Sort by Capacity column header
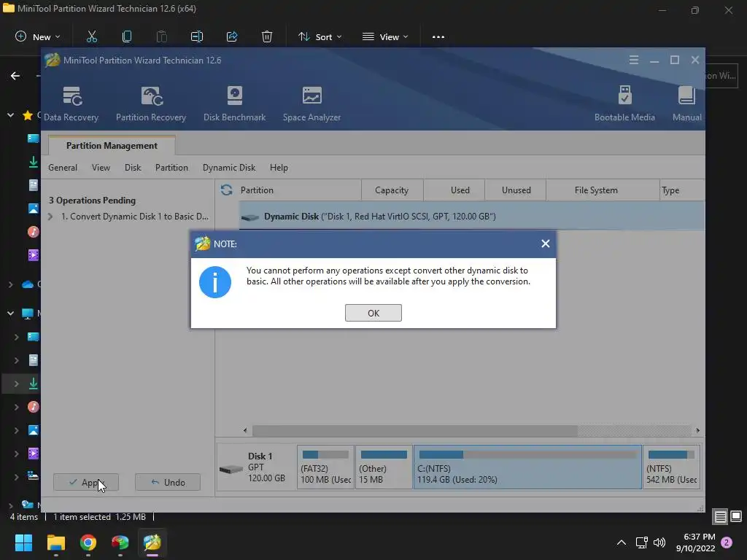The image size is (747, 560). [392, 190]
